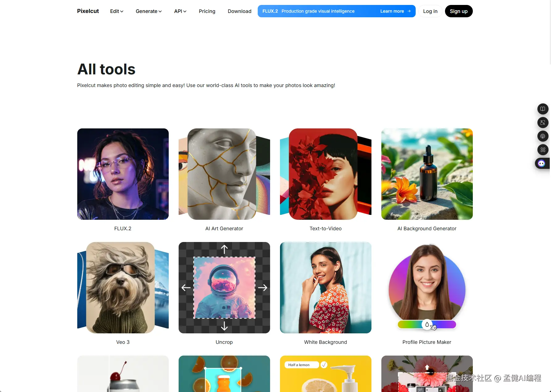Click the 'Text-to-Video' label

tap(326, 228)
